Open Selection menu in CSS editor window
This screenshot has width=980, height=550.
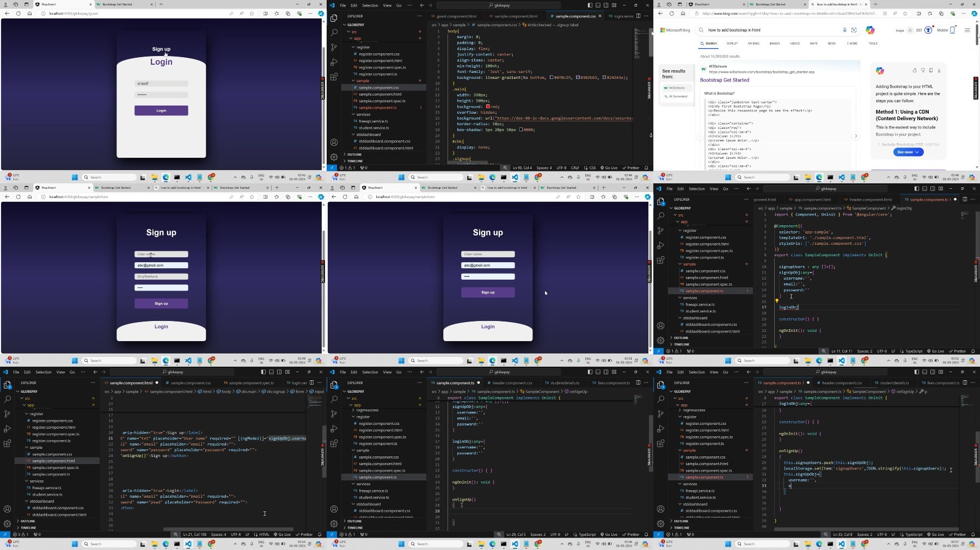[x=370, y=5]
